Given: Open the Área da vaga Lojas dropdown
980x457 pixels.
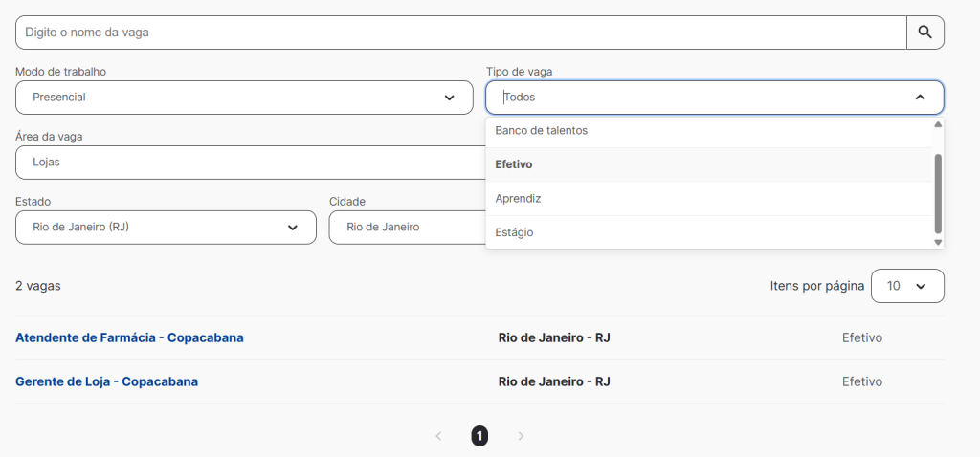Looking at the screenshot, I should pyautogui.click(x=250, y=163).
